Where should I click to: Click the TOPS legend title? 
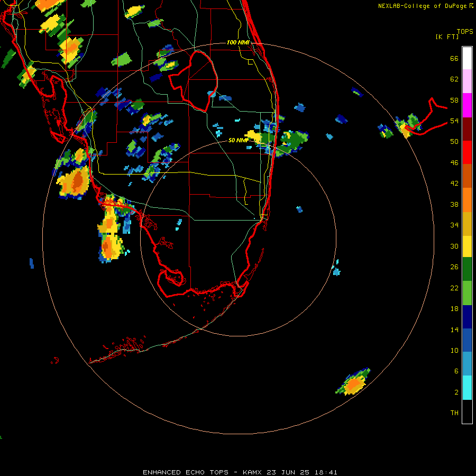pos(465,31)
